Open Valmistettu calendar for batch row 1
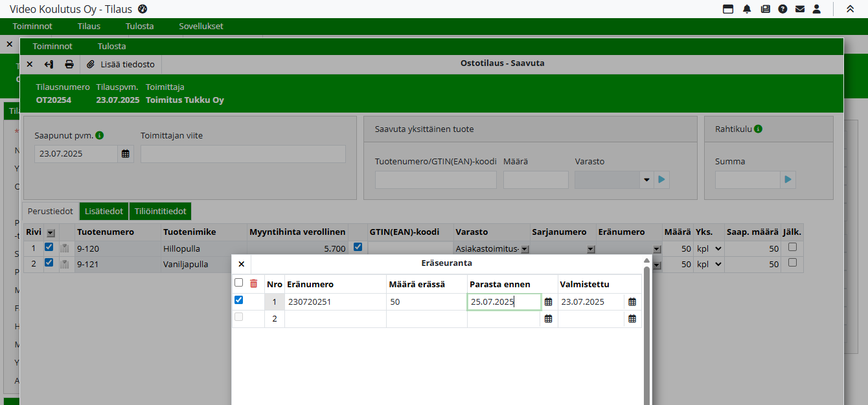The height and width of the screenshot is (405, 868). pyautogui.click(x=632, y=302)
